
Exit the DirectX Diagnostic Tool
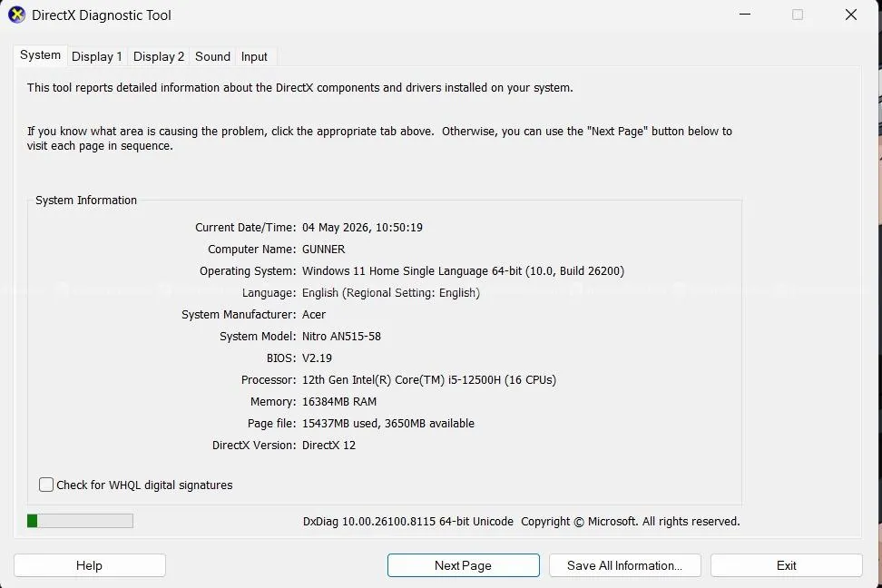coord(787,565)
